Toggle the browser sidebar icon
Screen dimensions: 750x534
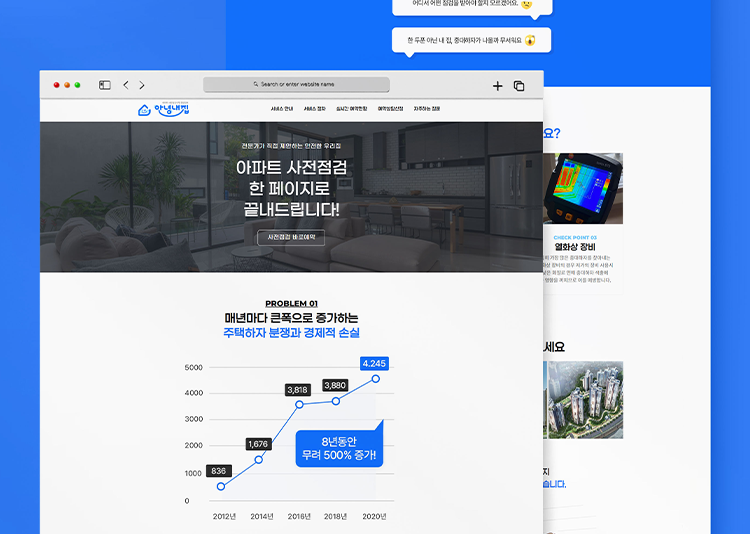[105, 85]
